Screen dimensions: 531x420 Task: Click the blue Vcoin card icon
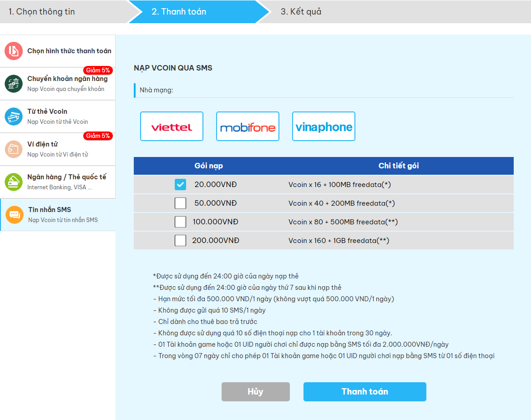pos(14,116)
